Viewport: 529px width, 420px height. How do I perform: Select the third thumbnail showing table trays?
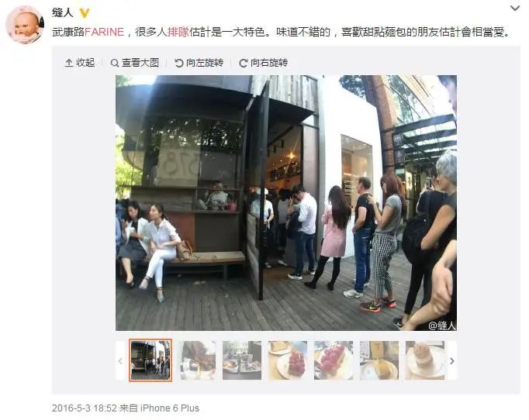242,360
